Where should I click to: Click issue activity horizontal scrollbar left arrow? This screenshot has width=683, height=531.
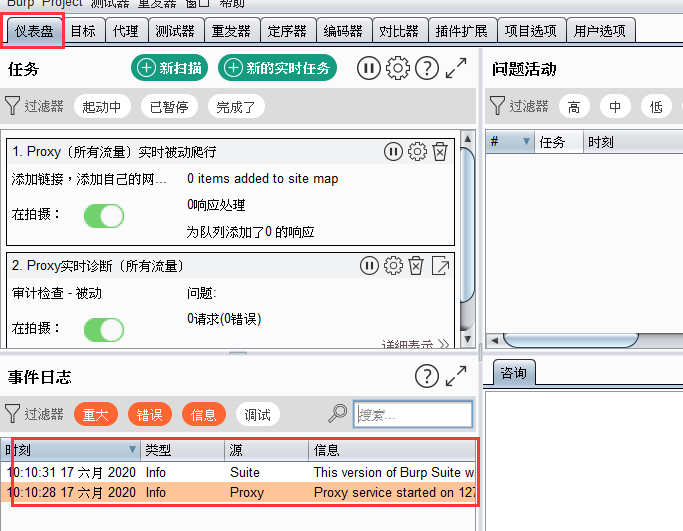click(x=494, y=340)
